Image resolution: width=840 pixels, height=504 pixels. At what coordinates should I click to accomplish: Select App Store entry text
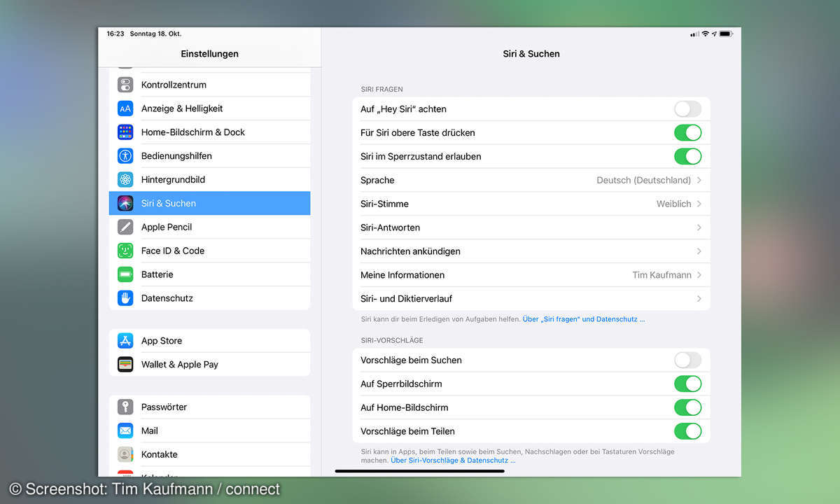162,341
